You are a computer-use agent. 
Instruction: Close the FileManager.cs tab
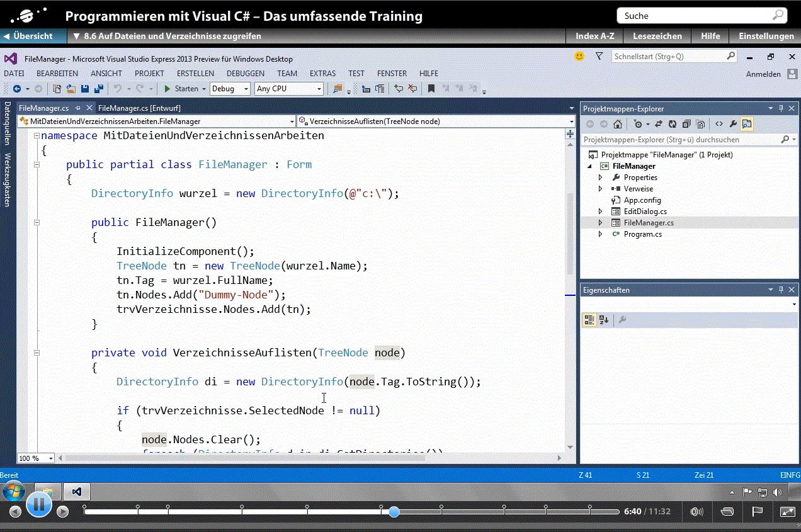pyautogui.click(x=90, y=108)
